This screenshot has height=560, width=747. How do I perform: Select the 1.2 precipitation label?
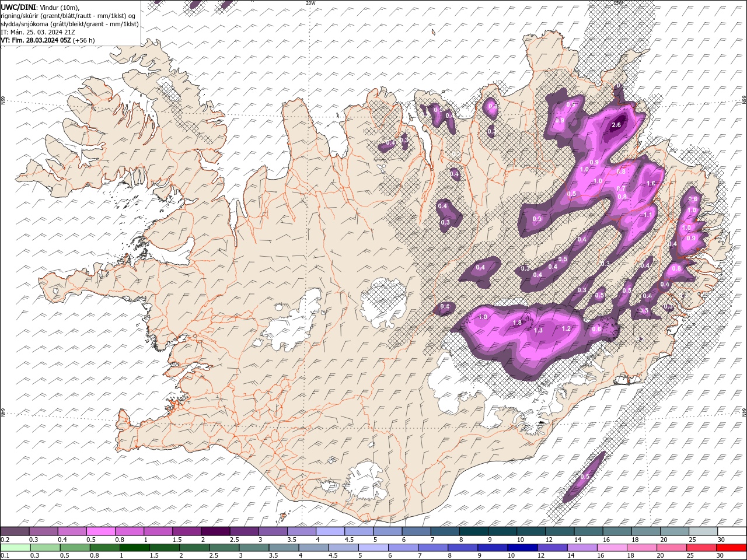click(x=566, y=328)
